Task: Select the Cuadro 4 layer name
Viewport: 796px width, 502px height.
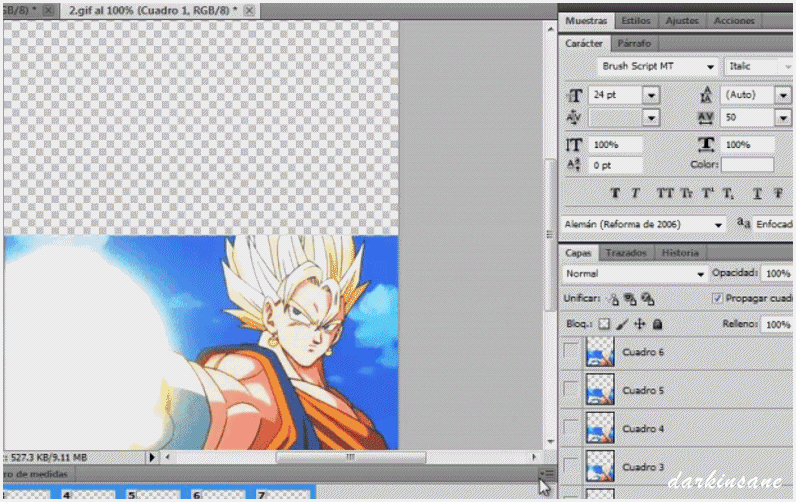Action: pyautogui.click(x=643, y=428)
